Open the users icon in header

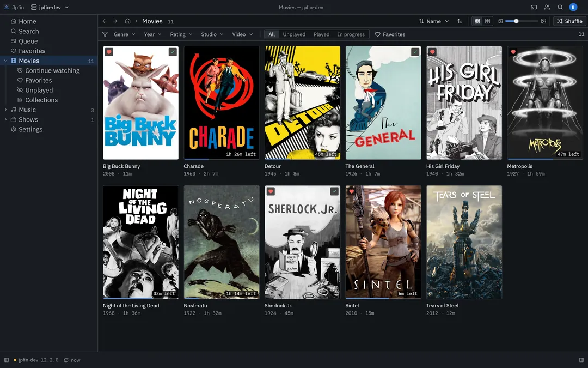(x=547, y=7)
